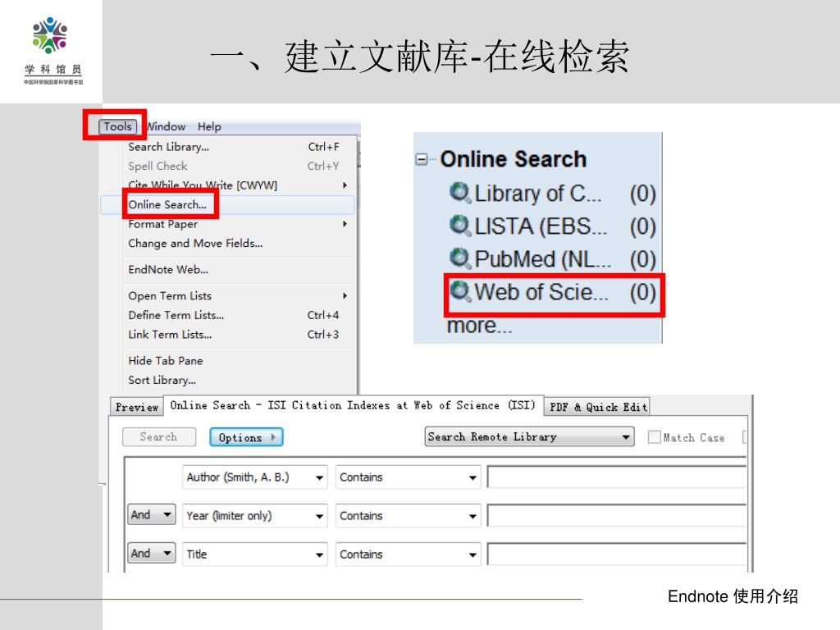Image resolution: width=840 pixels, height=630 pixels.
Task: Toggle the Match Case checkbox
Action: click(x=654, y=437)
